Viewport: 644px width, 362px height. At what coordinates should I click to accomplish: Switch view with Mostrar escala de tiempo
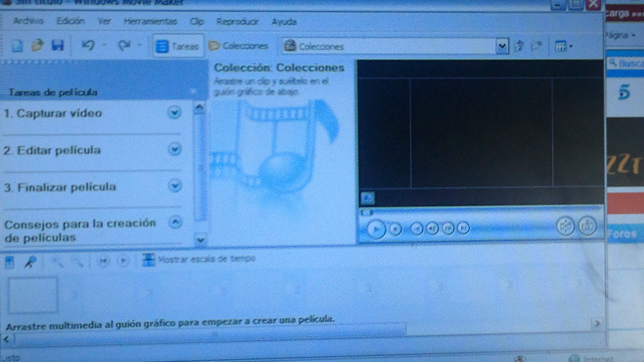(x=199, y=259)
